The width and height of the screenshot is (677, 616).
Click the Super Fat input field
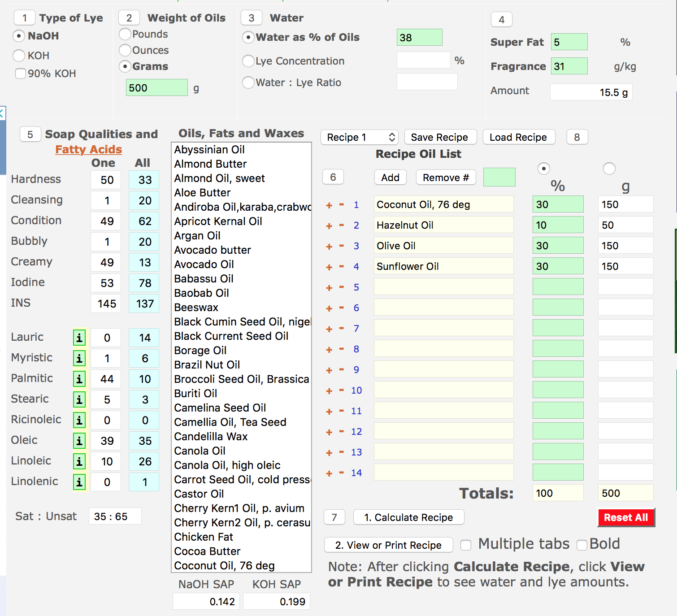point(569,42)
